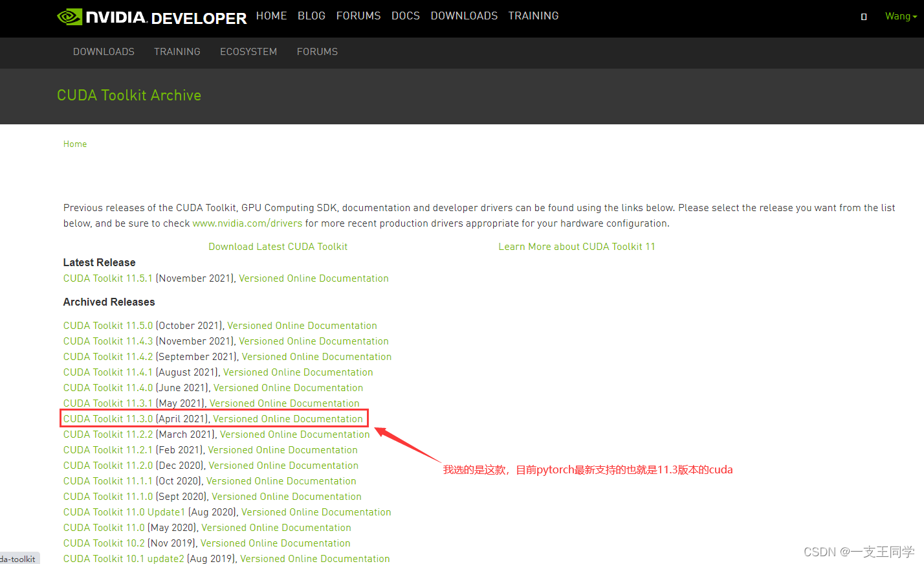Open TRAINING in top black navigation bar
Screen dimensions: 924x564
pos(533,16)
